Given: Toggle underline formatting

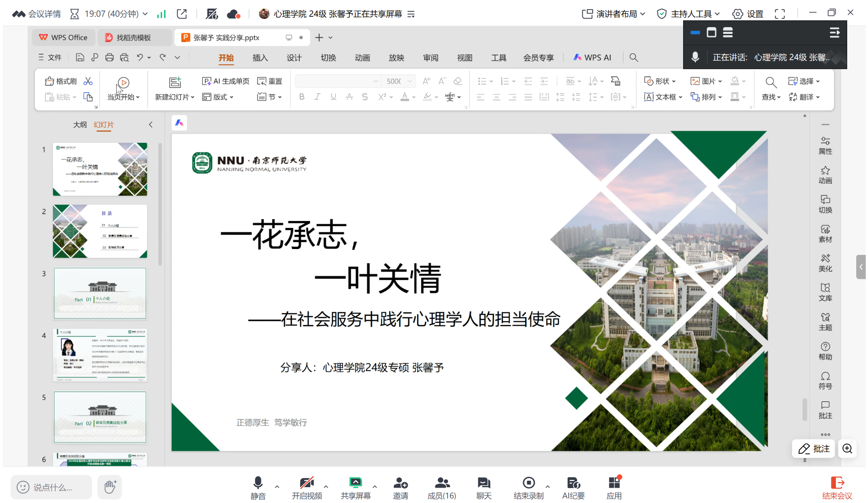Looking at the screenshot, I should 333,97.
